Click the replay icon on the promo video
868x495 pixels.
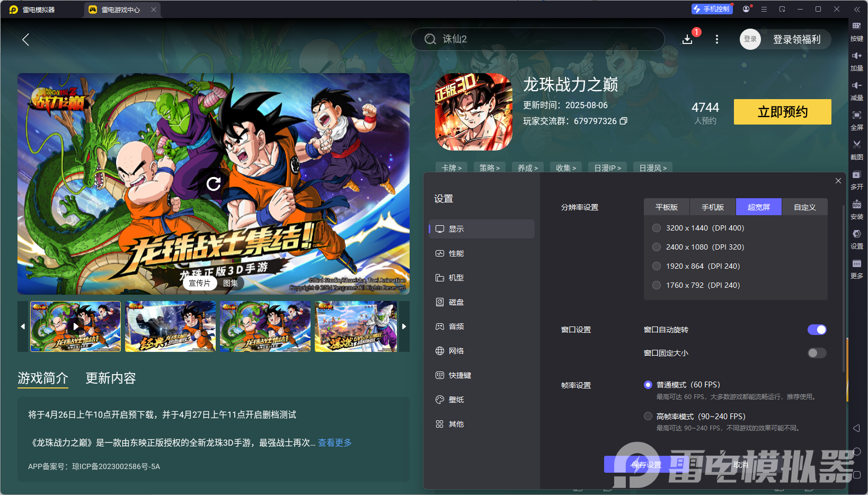[x=214, y=184]
